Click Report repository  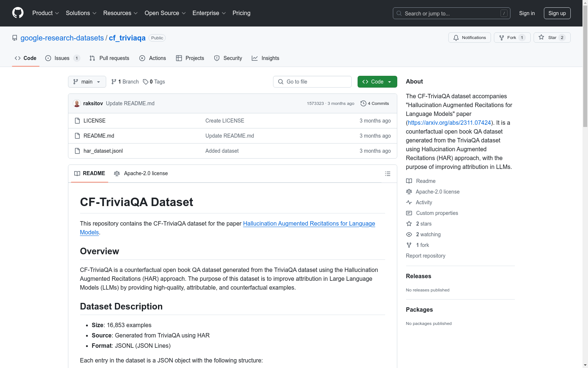pos(426,256)
